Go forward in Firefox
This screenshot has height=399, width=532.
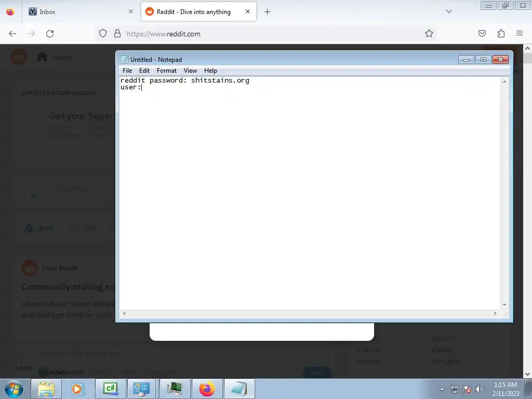click(x=31, y=34)
